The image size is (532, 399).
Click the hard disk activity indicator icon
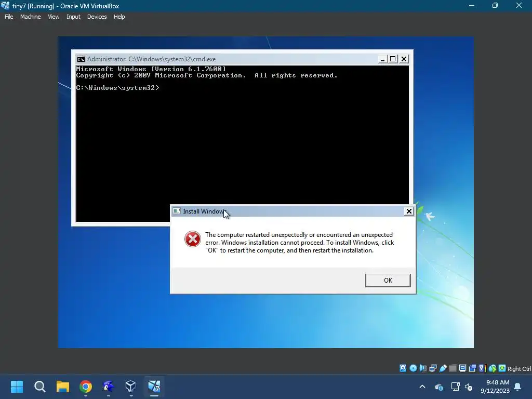(x=403, y=368)
